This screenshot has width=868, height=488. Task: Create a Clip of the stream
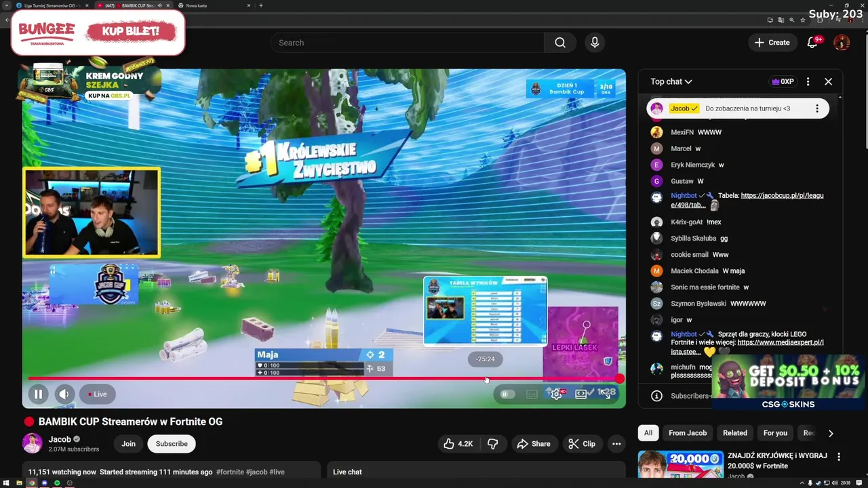[582, 444]
